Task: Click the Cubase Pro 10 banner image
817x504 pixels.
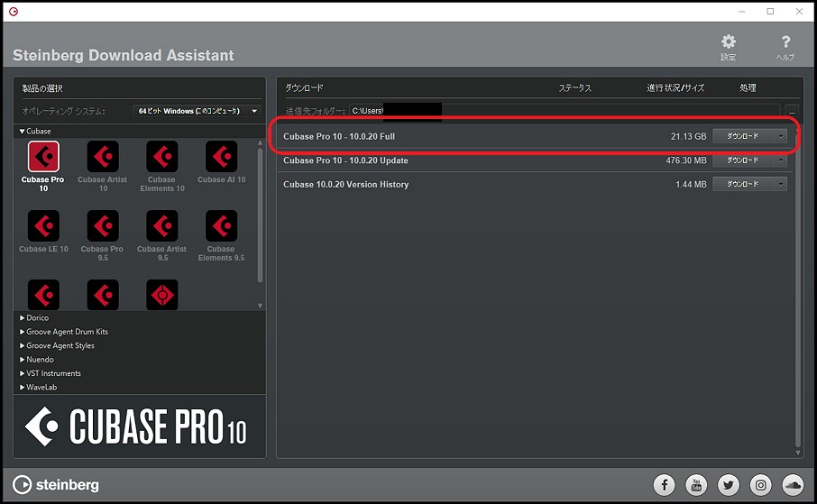Action: click(140, 426)
